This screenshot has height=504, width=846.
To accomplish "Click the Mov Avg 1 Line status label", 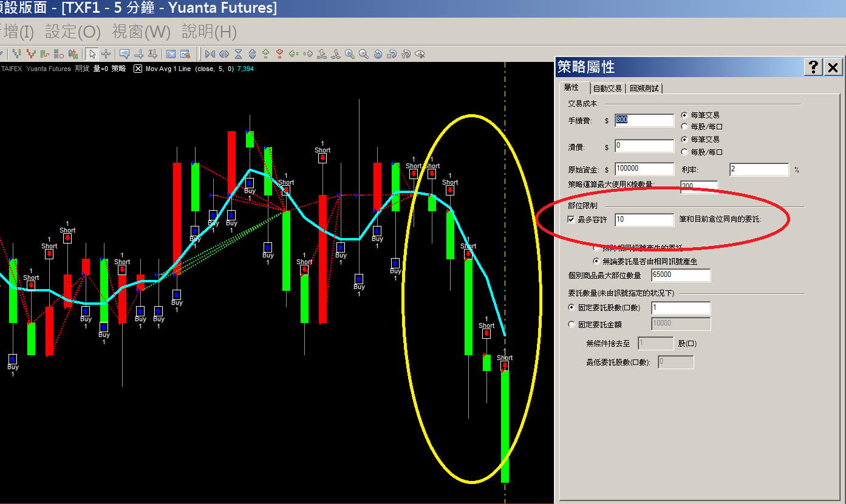I will [x=168, y=69].
